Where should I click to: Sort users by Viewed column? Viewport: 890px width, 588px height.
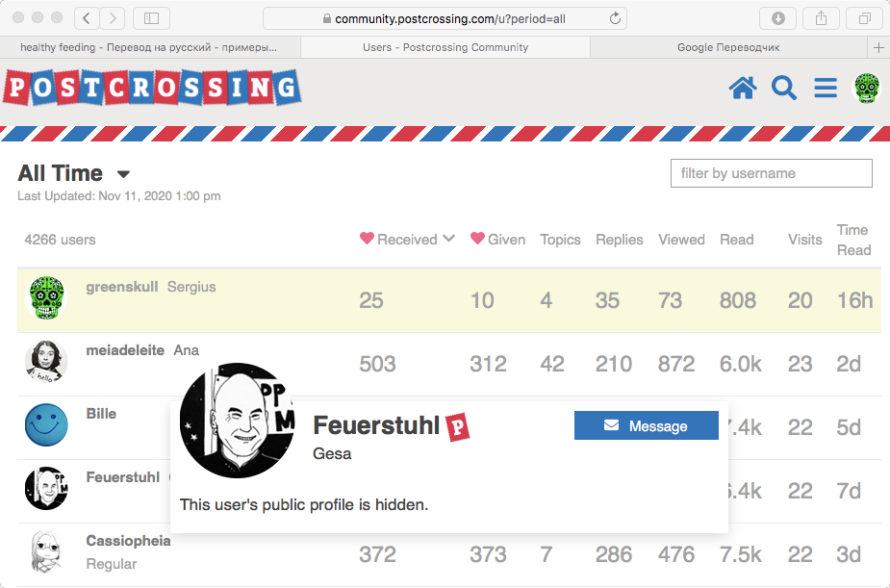pyautogui.click(x=681, y=240)
